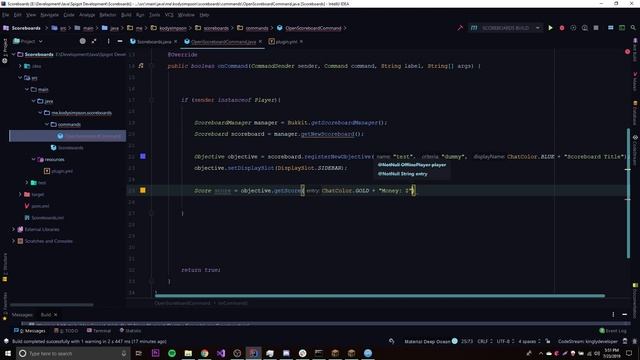Screen dimensions: 640x360
Task: Click the Windows search box 'Type here to search'
Action: click(x=73, y=353)
